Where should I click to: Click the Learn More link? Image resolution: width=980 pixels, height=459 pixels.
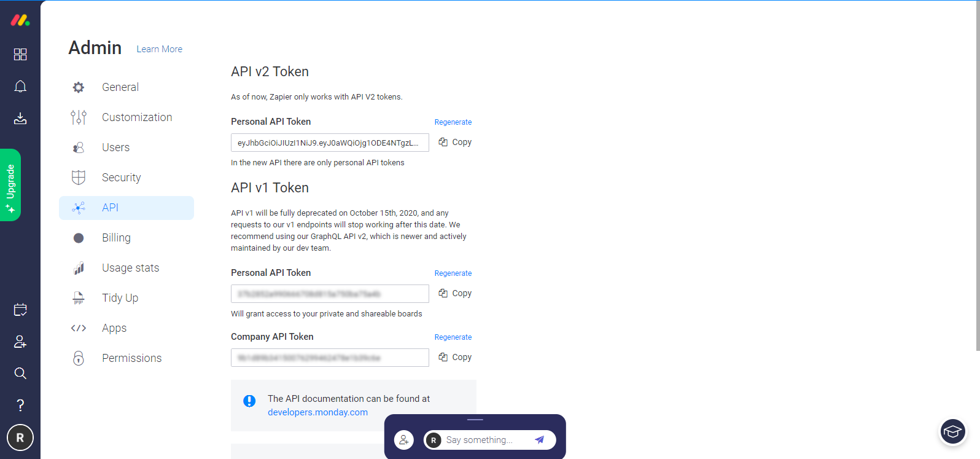tap(160, 49)
